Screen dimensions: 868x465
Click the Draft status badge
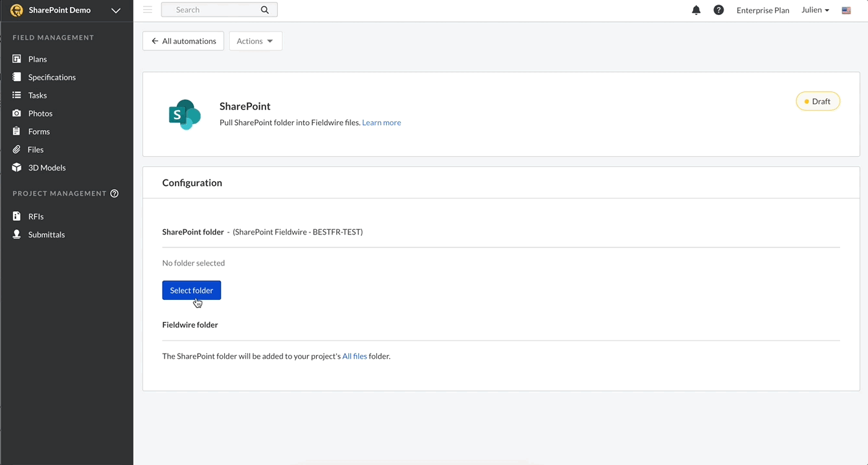(817, 101)
